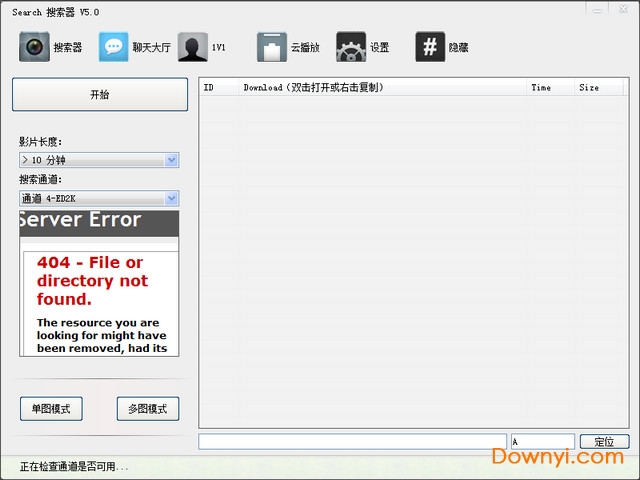Sort by ID column header

coord(219,87)
